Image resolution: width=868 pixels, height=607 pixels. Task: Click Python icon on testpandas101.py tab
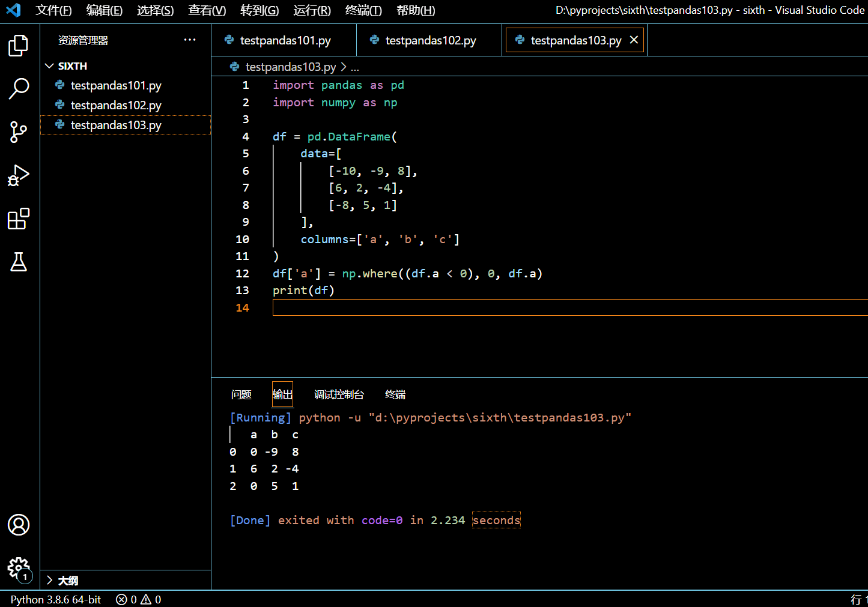coord(229,40)
